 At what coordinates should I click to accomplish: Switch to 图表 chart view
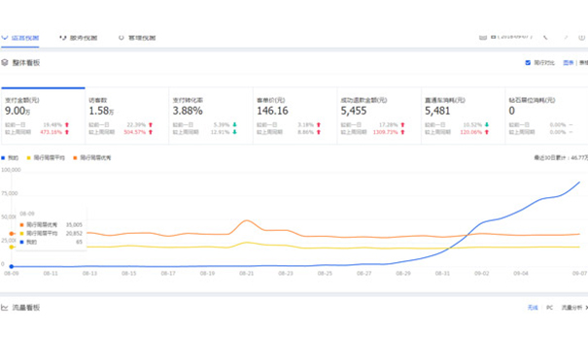pyautogui.click(x=569, y=62)
